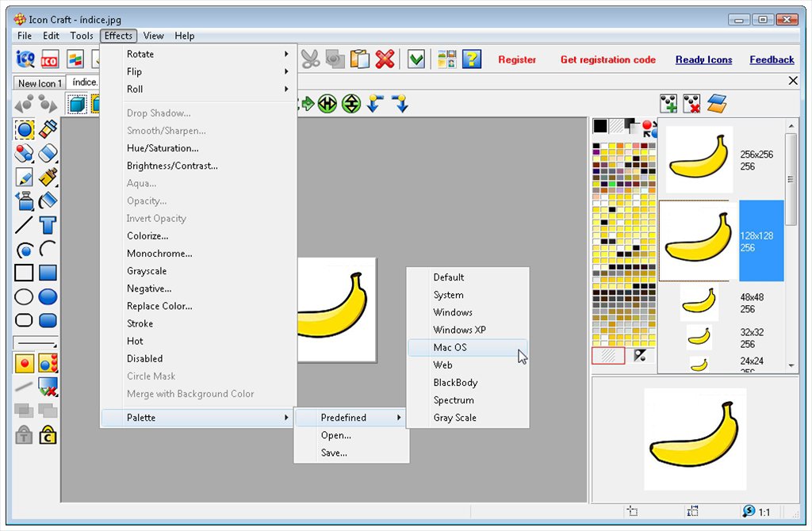This screenshot has width=812, height=531.
Task: Open the Feedback link
Action: point(772,59)
